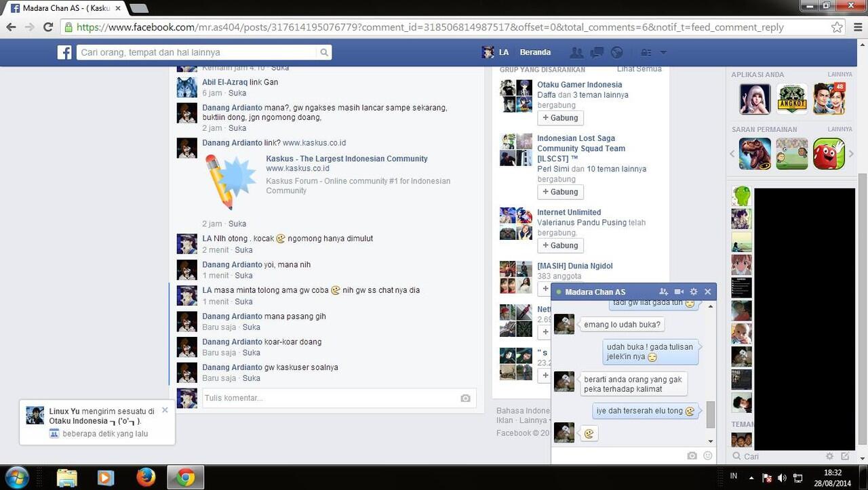Viewport: 868px width, 490px height.
Task: Click in Tulis komentar field
Action: (x=339, y=398)
